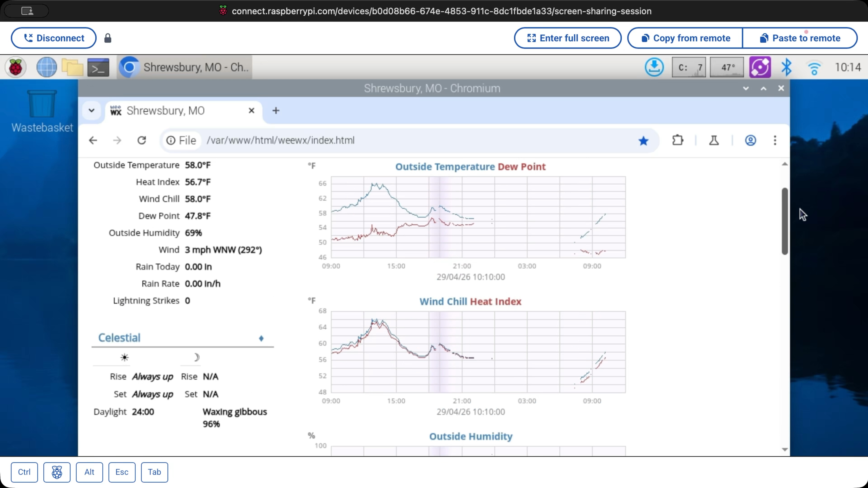Open the Chrome Labs flask icon
Image resolution: width=868 pixels, height=488 pixels.
click(x=714, y=140)
